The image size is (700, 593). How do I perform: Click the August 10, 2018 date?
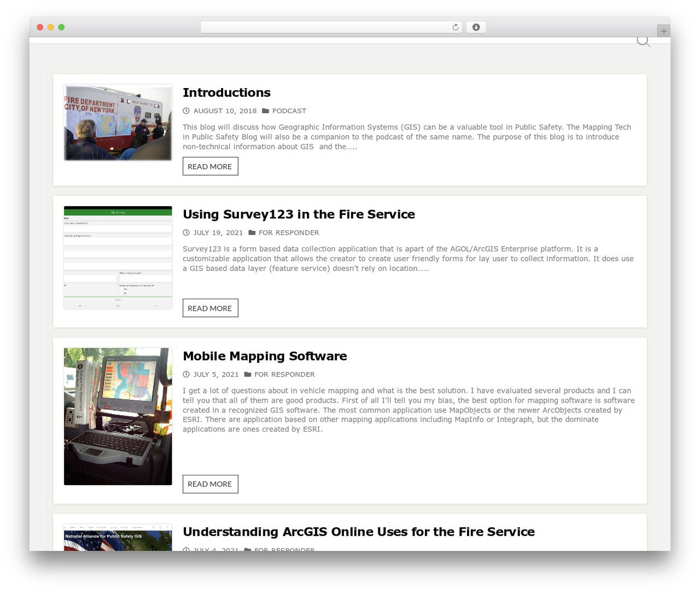225,111
